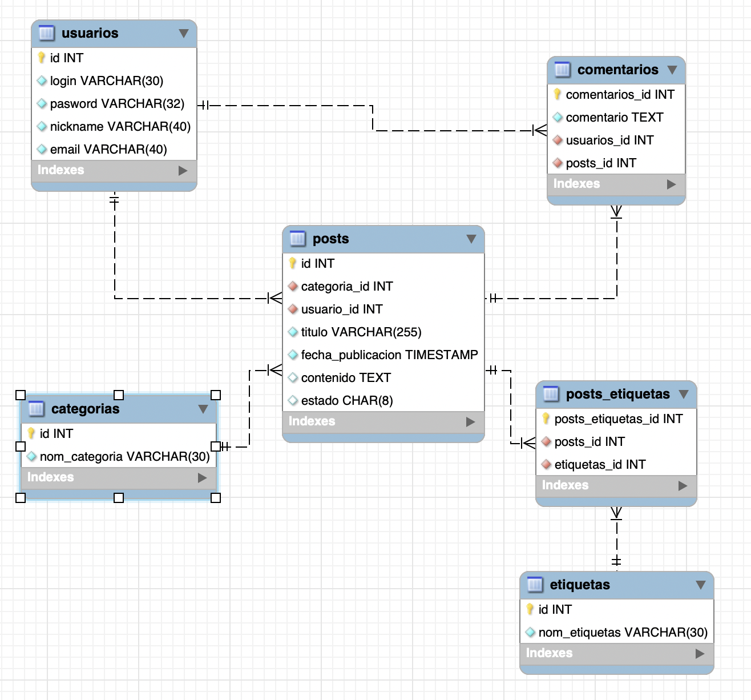Expand Indexes section of usuarios table
This screenshot has width=751, height=700.
(183, 170)
